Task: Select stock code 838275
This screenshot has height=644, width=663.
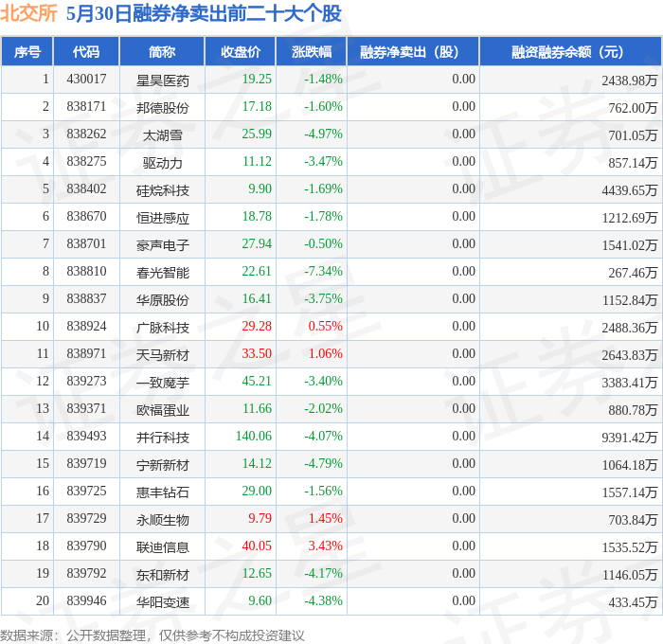Action: (86, 162)
